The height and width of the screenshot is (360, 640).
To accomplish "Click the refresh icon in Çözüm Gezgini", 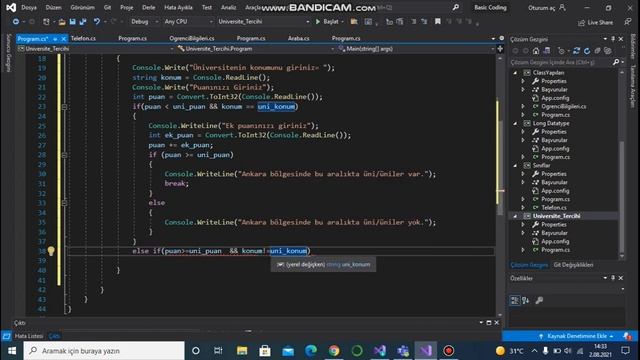I will tap(587, 51).
